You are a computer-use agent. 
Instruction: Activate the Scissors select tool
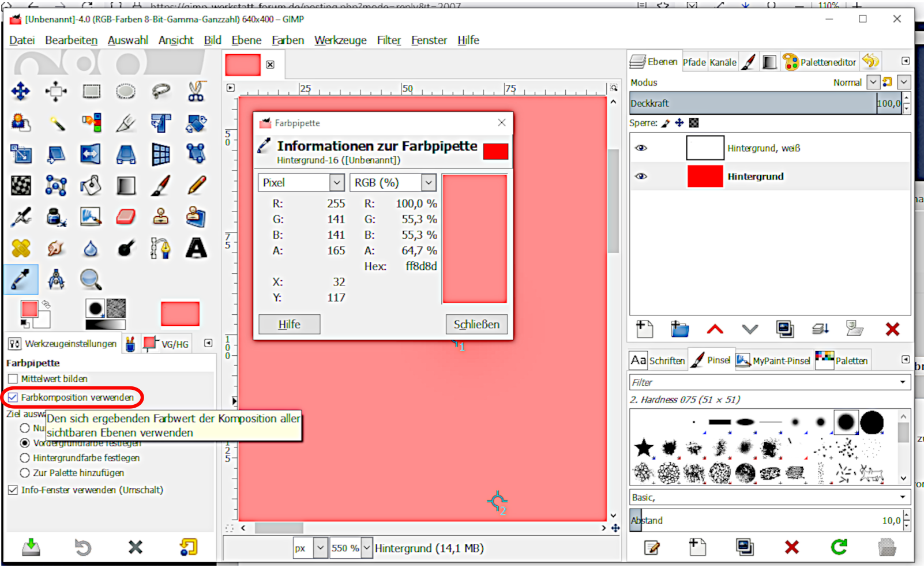point(196,91)
